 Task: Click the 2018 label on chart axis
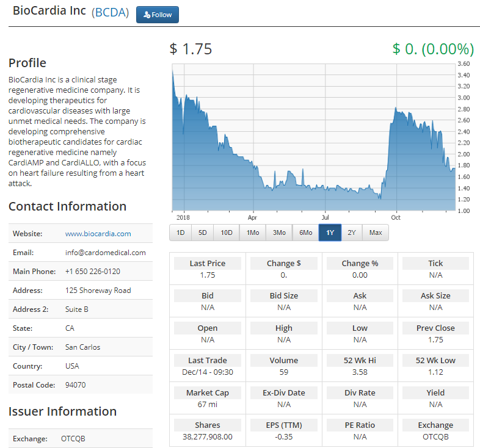pyautogui.click(x=183, y=217)
